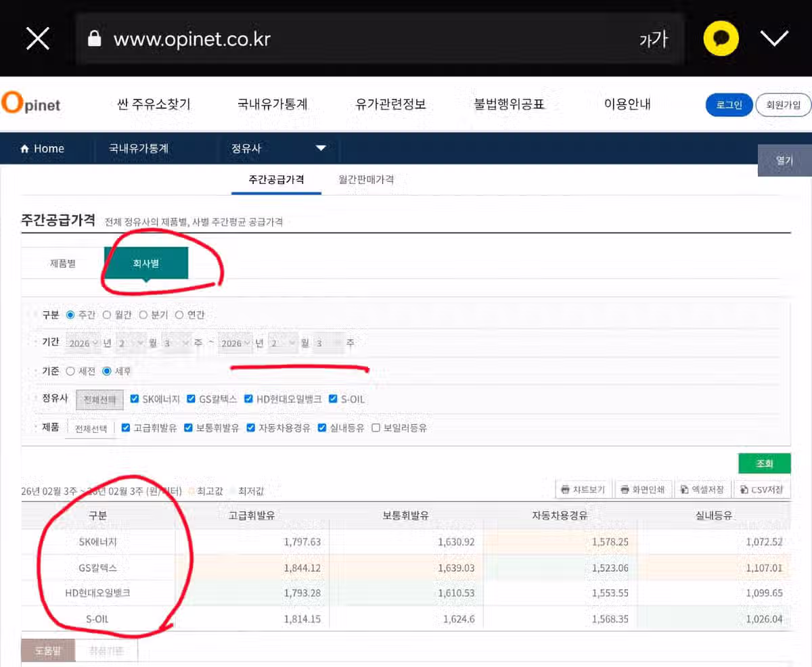The width and height of the screenshot is (812, 667).
Task: Open the end year 2026 dropdown
Action: [236, 343]
